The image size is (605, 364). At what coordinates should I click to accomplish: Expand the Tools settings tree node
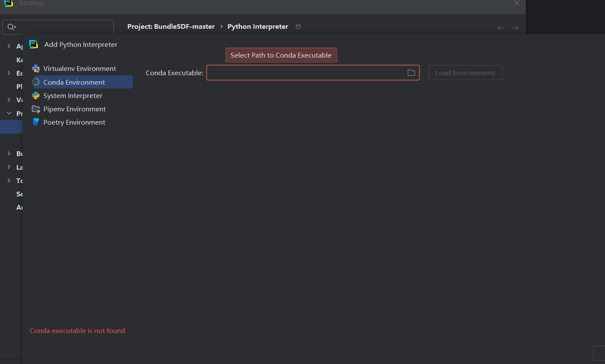9,180
